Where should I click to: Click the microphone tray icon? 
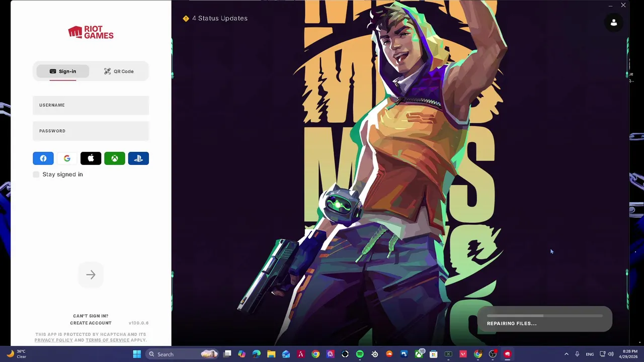(x=577, y=354)
